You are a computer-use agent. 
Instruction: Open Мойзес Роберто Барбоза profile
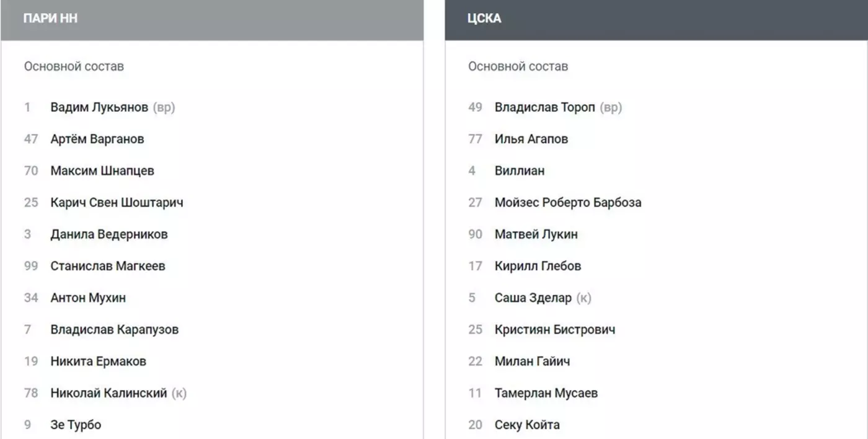(568, 202)
